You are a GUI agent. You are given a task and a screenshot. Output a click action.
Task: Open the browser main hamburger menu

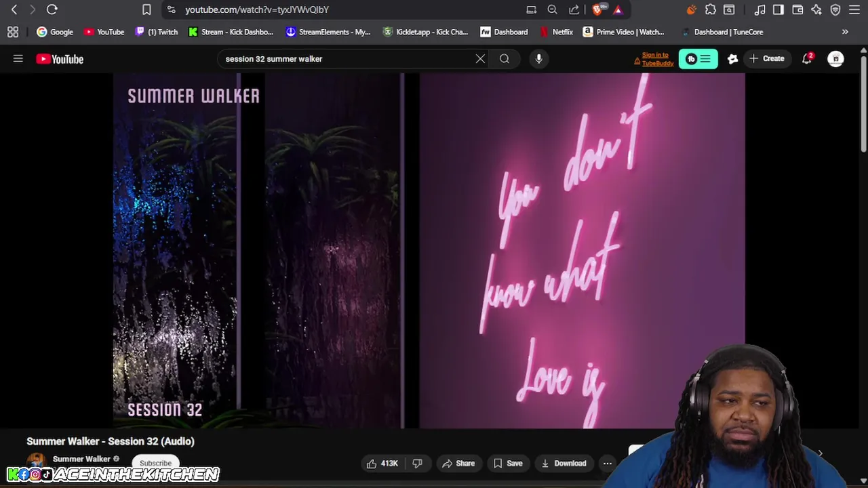click(854, 9)
